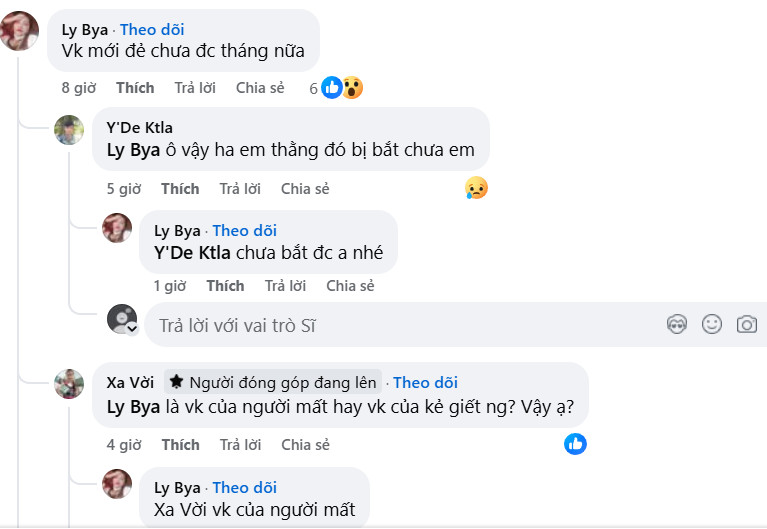The image size is (767, 529).
Task: Click "Trả lời" under Xa Vời's comment
Action: click(240, 445)
